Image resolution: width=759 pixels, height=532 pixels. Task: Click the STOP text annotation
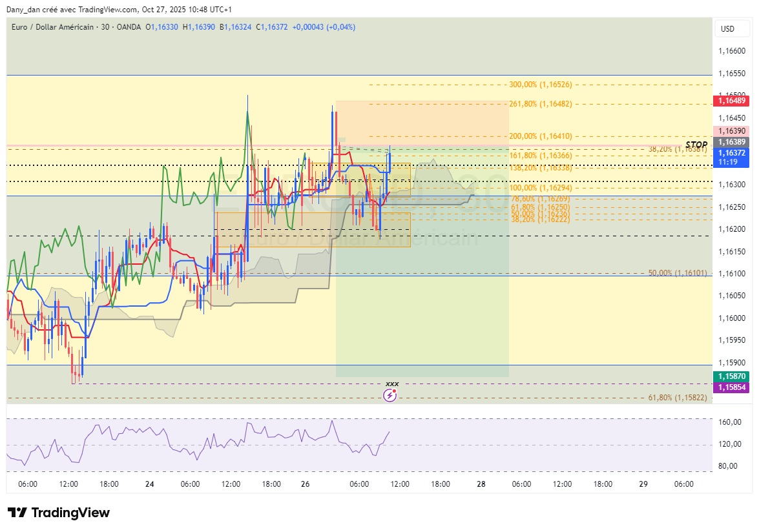[x=696, y=145]
